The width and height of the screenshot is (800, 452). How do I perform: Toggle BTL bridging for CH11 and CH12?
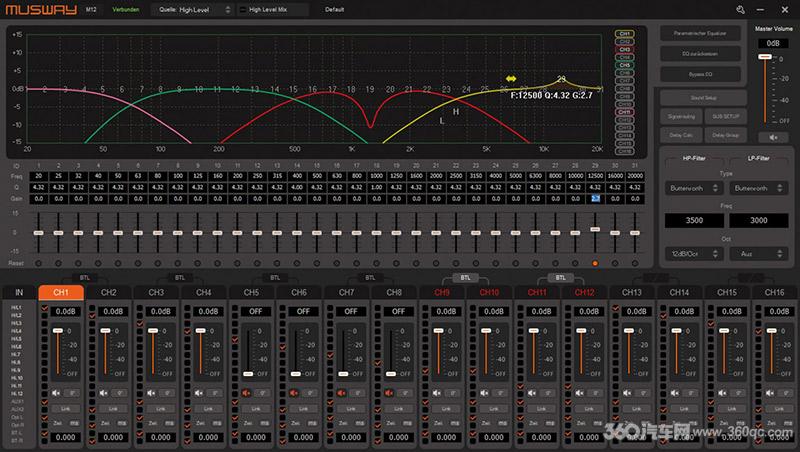pyautogui.click(x=560, y=278)
